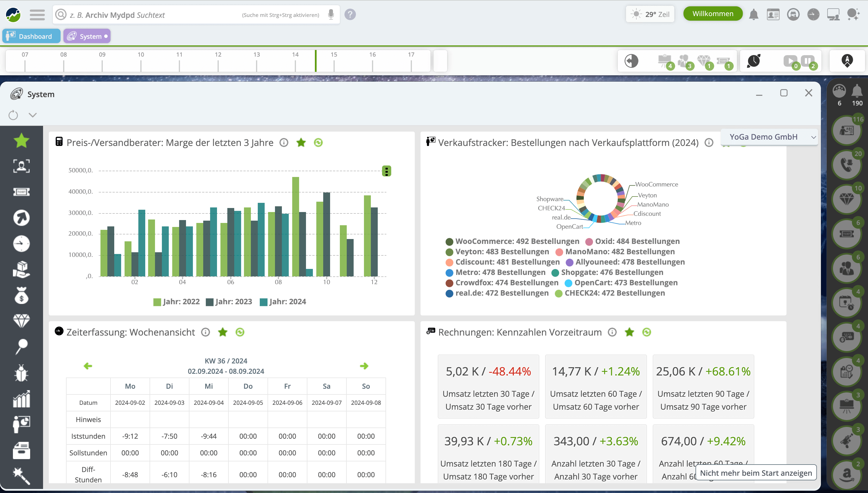This screenshot has height=493, width=868.
Task: Select the System tab
Action: [87, 36]
